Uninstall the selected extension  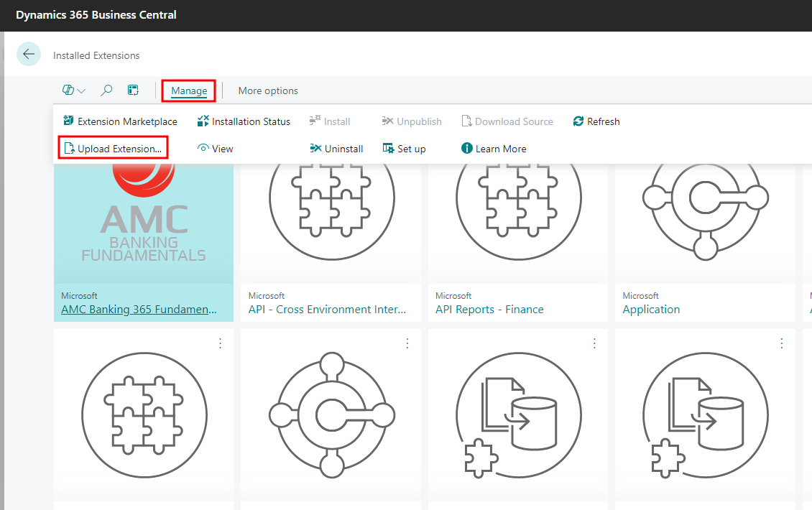click(x=336, y=149)
